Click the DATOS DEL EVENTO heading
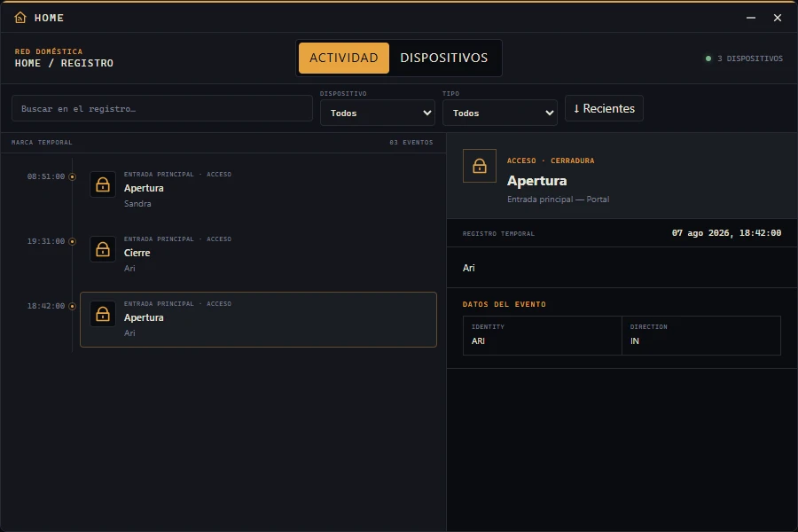798x532 pixels. 505,304
